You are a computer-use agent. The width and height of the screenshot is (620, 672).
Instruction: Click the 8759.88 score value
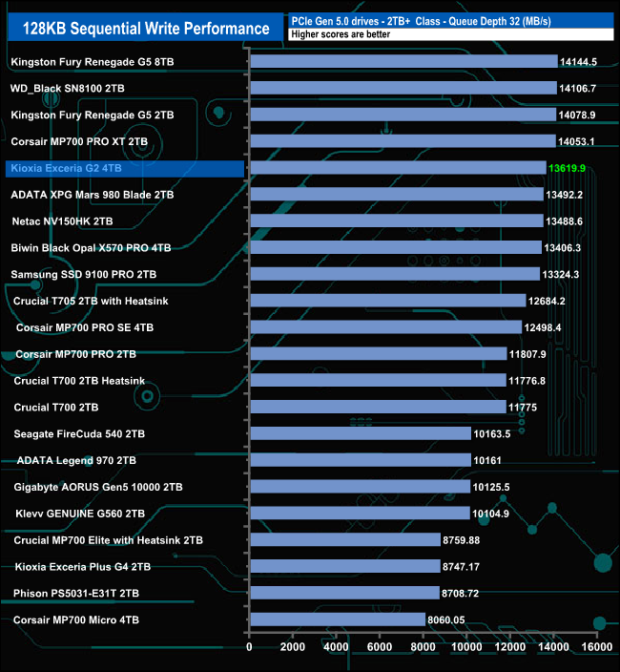point(461,540)
